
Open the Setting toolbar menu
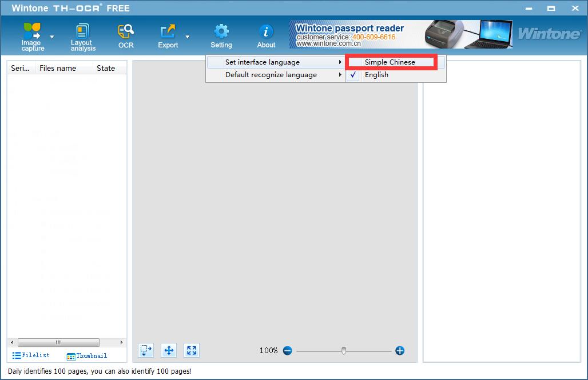point(221,36)
